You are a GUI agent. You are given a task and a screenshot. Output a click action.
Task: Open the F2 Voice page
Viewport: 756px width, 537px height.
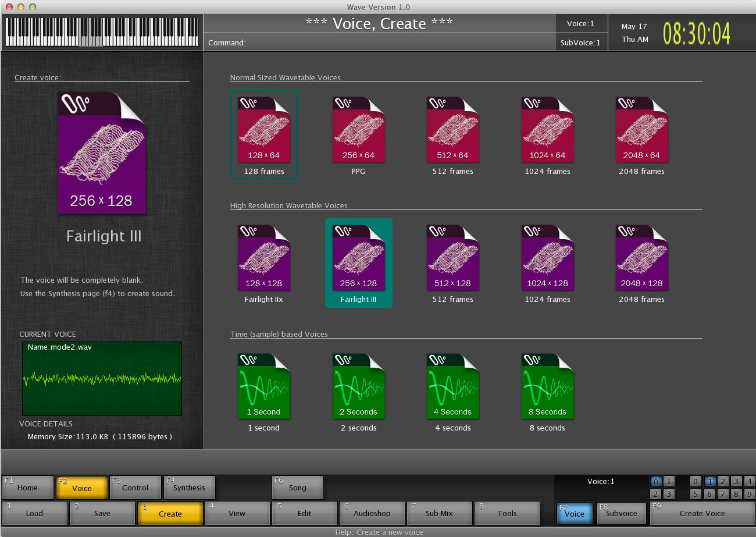(x=82, y=488)
